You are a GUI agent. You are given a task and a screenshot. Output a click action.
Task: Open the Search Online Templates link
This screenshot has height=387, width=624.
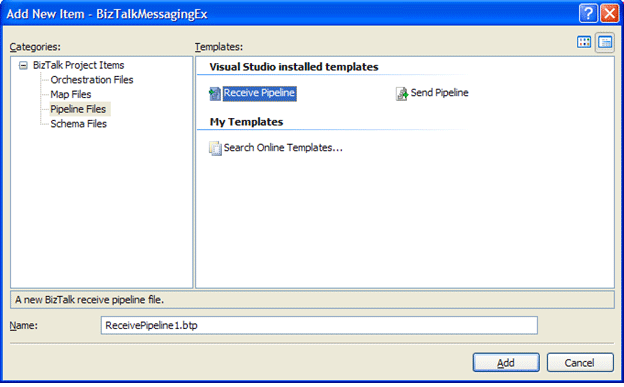click(283, 148)
